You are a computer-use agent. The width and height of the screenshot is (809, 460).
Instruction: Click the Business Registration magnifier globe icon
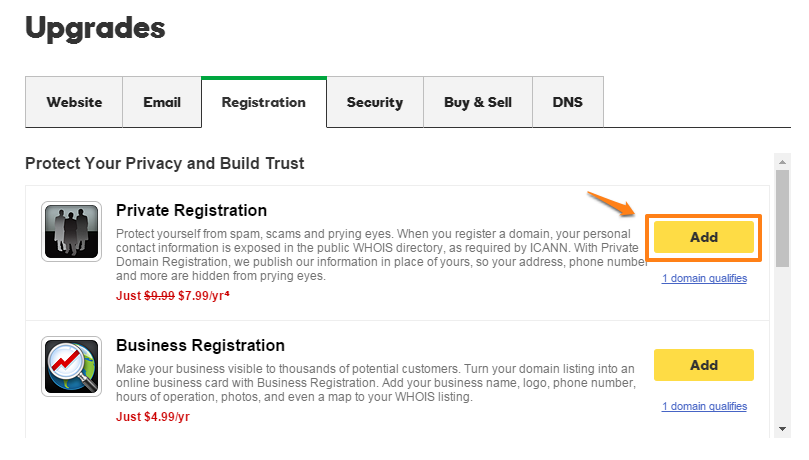click(x=71, y=366)
